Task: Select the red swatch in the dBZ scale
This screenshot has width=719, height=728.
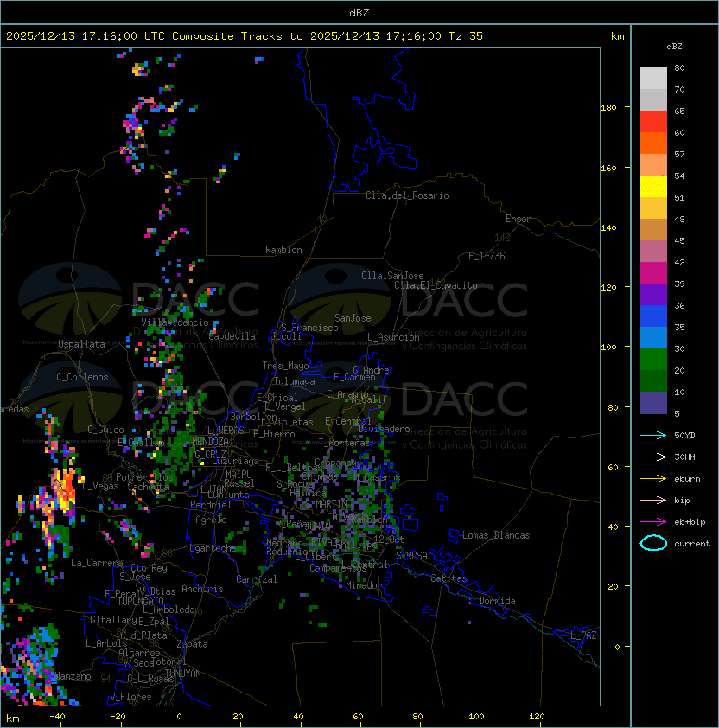Action: [x=653, y=122]
